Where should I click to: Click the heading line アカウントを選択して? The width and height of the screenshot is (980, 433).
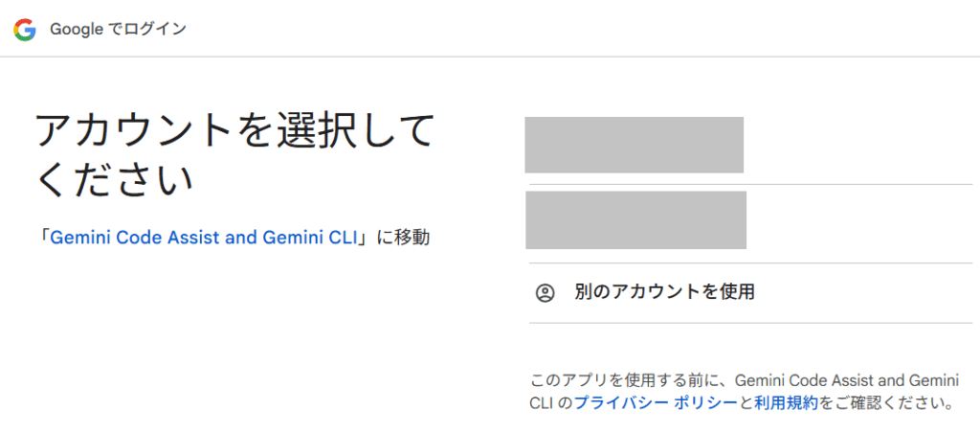235,130
